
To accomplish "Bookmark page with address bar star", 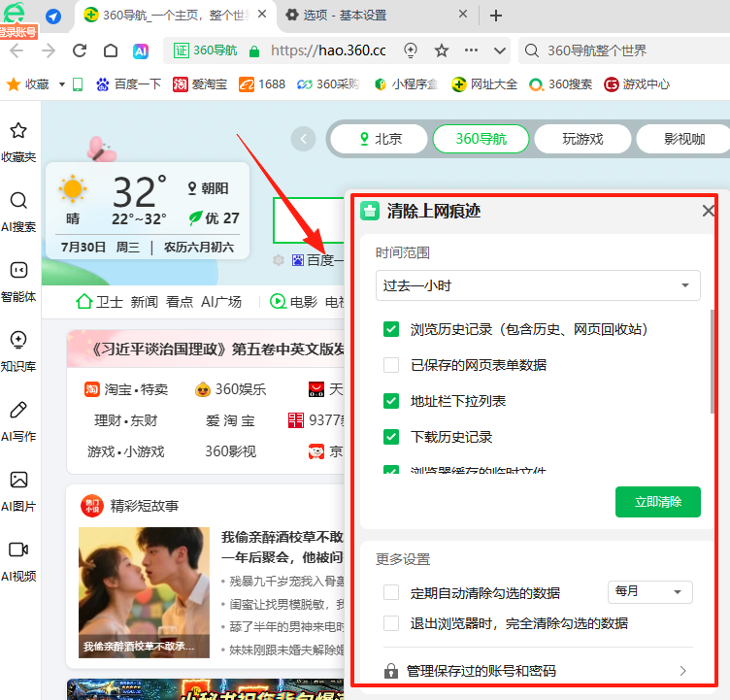I will tap(442, 50).
